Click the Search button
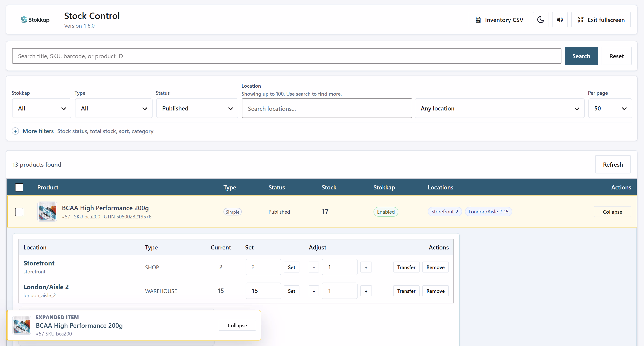Image resolution: width=644 pixels, height=346 pixels. click(581, 56)
